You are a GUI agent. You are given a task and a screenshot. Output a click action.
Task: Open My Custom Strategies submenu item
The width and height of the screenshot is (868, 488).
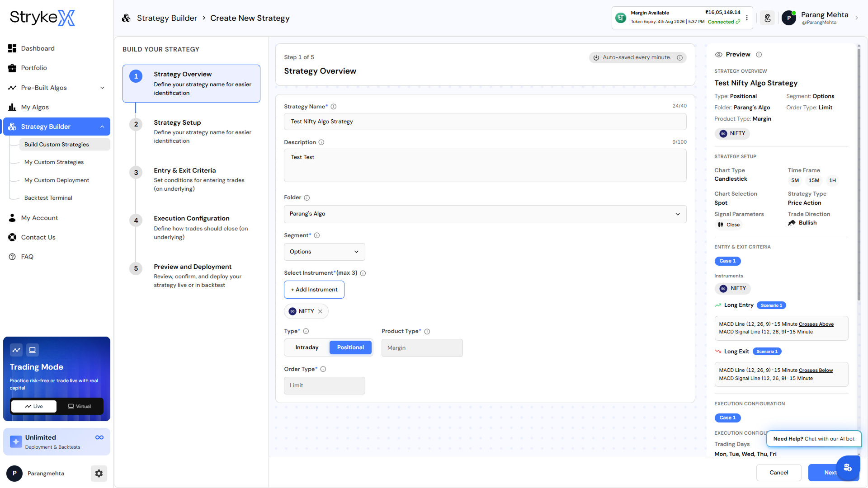pyautogui.click(x=54, y=162)
